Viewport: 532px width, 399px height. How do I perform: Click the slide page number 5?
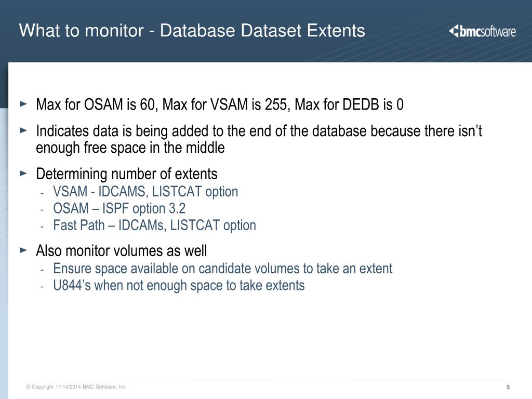508,388
